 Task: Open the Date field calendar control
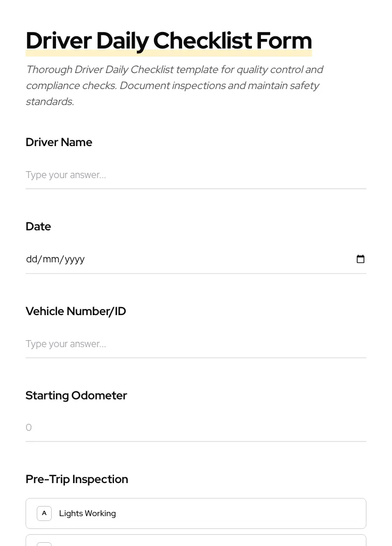tap(361, 259)
